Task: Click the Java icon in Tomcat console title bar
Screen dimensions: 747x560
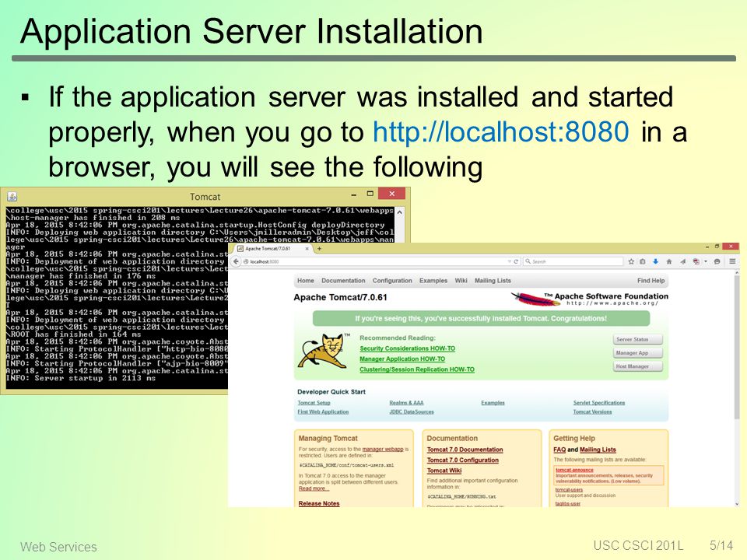Action: point(12,196)
